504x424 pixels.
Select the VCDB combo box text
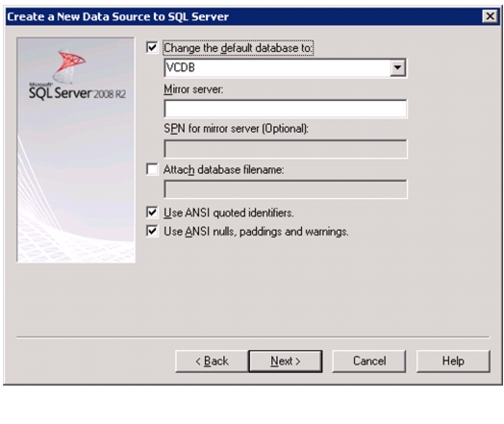pos(277,67)
